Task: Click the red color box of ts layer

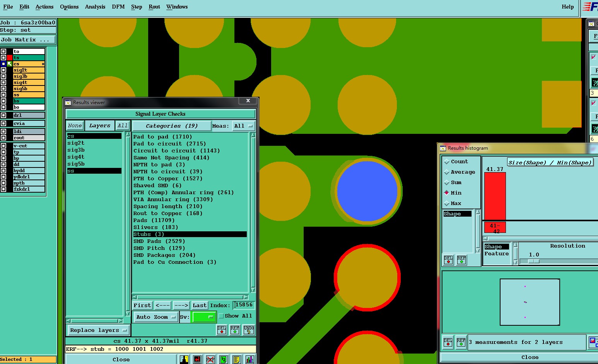Action: click(x=10, y=58)
